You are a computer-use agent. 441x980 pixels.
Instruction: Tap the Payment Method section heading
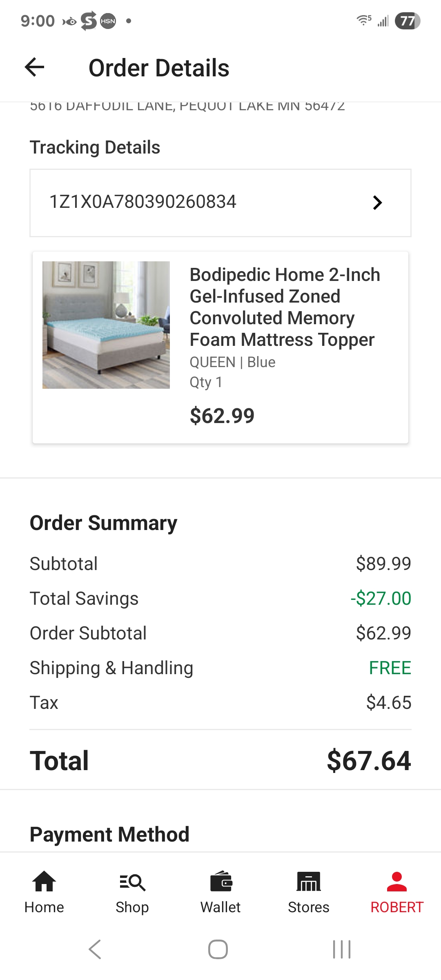coord(109,834)
